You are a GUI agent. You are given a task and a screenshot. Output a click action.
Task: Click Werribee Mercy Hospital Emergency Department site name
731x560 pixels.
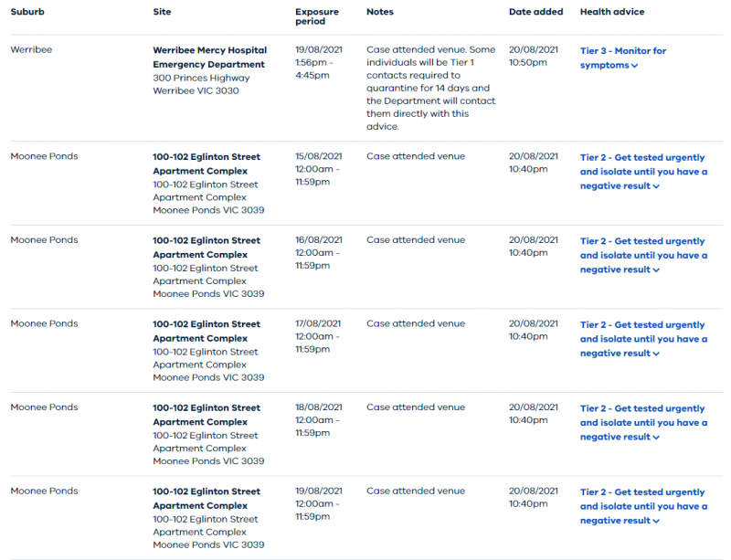(209, 58)
